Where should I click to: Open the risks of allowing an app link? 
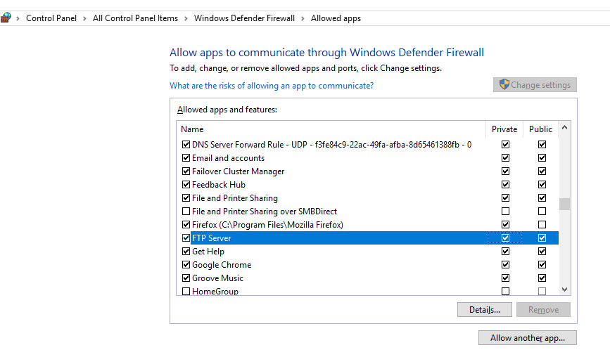(x=272, y=86)
